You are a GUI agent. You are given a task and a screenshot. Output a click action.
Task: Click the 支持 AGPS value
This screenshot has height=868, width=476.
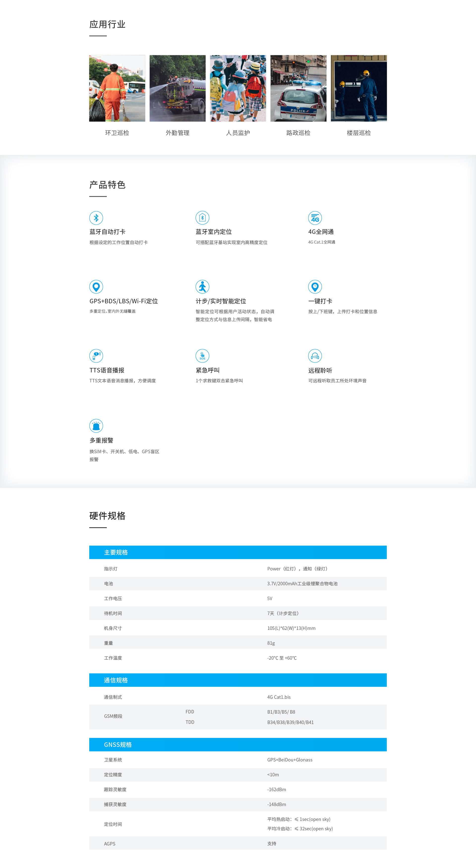(x=272, y=844)
